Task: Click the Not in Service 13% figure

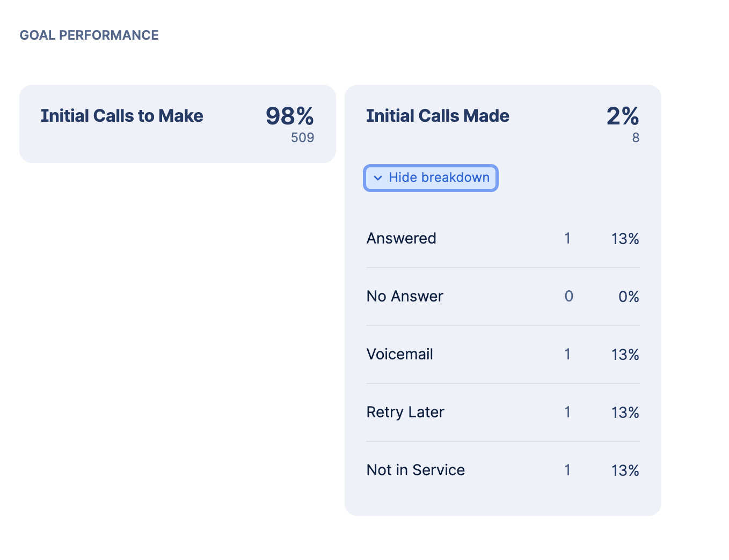Action: (625, 470)
